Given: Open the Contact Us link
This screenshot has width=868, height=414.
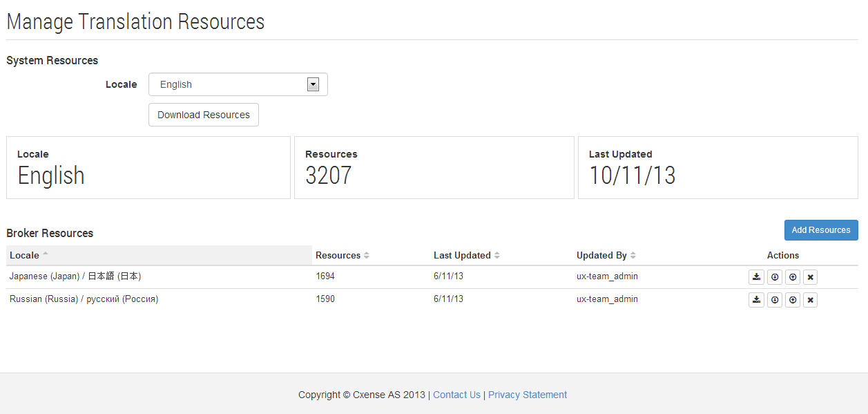Looking at the screenshot, I should pos(456,395).
